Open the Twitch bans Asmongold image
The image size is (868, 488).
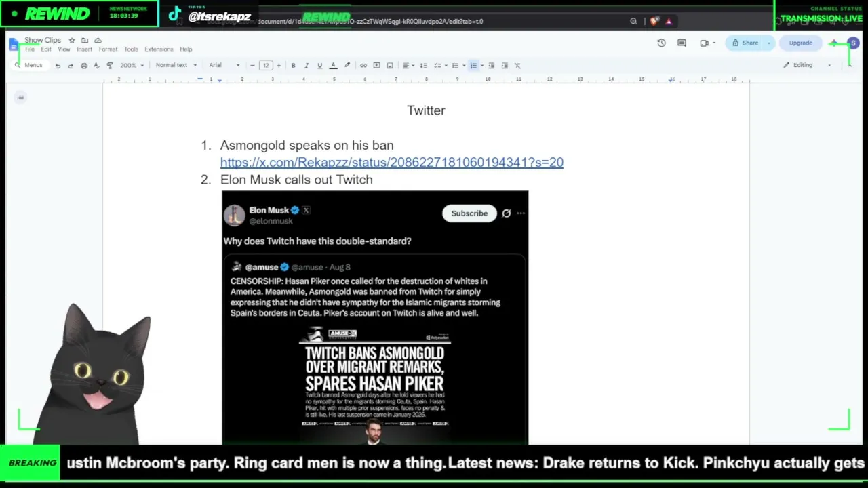click(375, 385)
